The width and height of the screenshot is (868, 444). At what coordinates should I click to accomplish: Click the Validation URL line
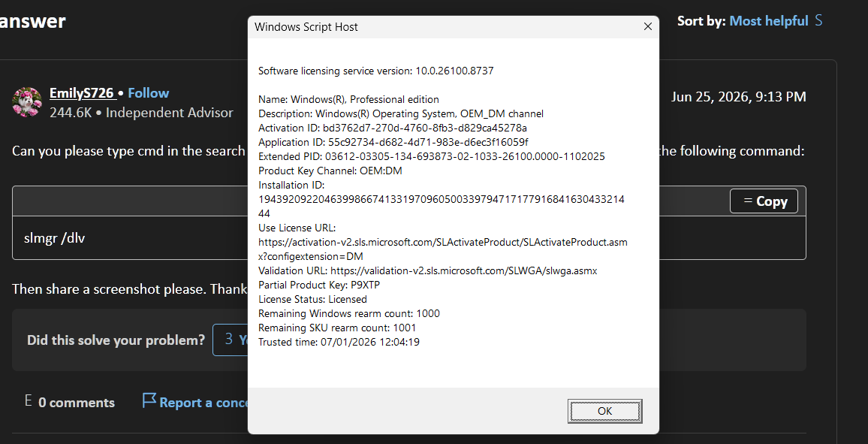coord(428,270)
